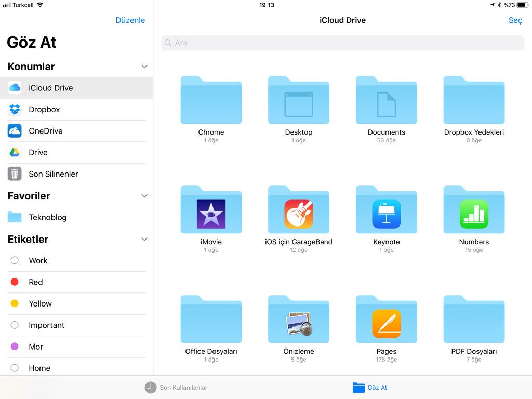Tap the battery indicator in status bar
Image resolution: width=532 pixels, height=399 pixels.
click(x=523, y=5)
